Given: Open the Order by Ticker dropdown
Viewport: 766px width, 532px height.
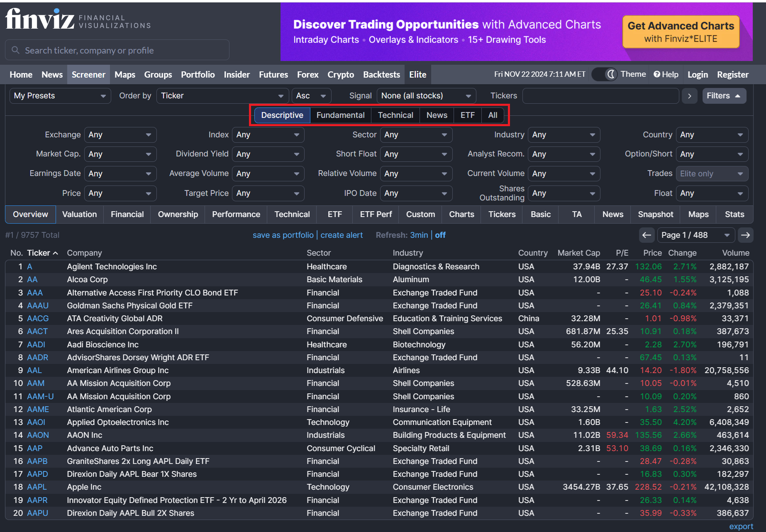Looking at the screenshot, I should tap(222, 96).
